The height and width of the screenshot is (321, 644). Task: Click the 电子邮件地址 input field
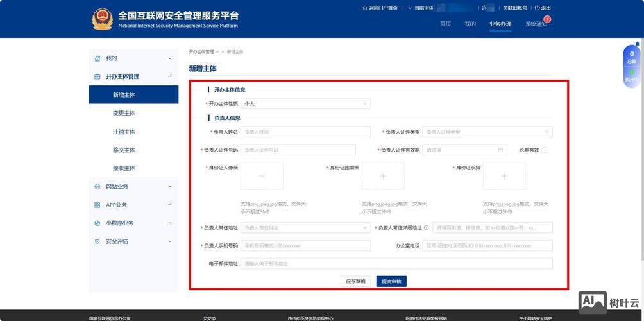pyautogui.click(x=397, y=263)
